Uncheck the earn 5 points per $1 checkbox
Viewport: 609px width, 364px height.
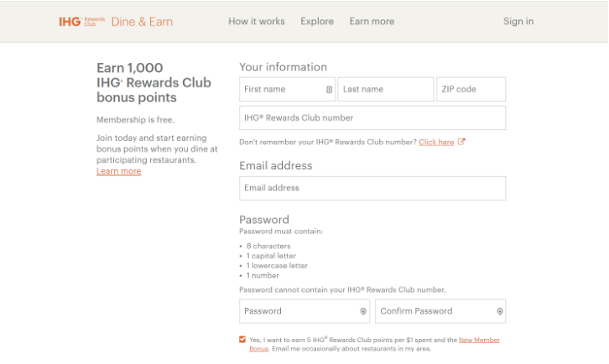coord(242,339)
